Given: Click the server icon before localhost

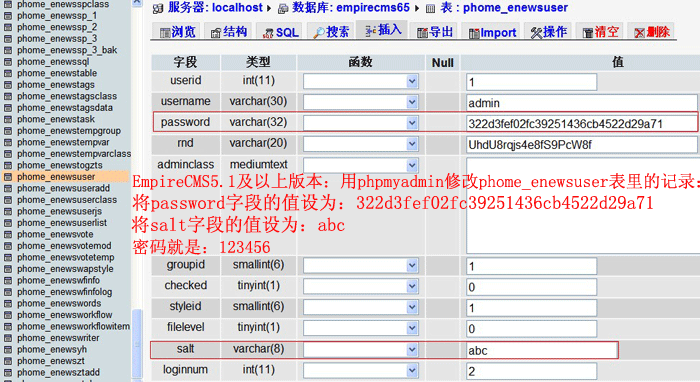Looking at the screenshot, I should (x=158, y=8).
